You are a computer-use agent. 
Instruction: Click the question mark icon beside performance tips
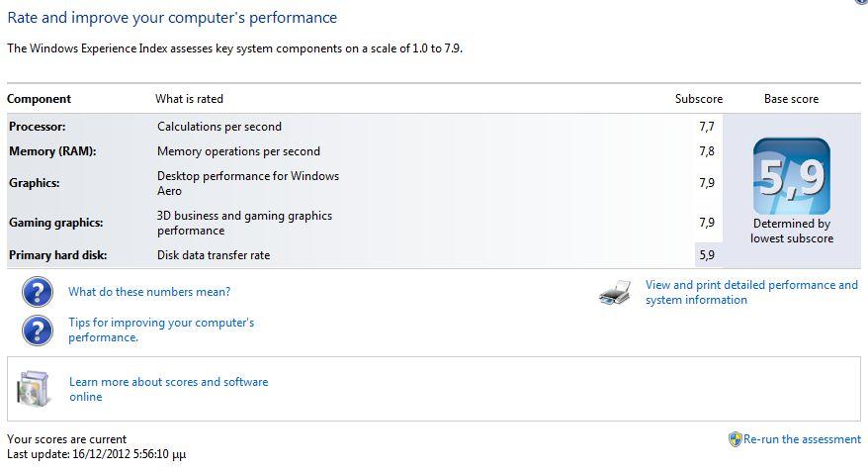point(38,330)
